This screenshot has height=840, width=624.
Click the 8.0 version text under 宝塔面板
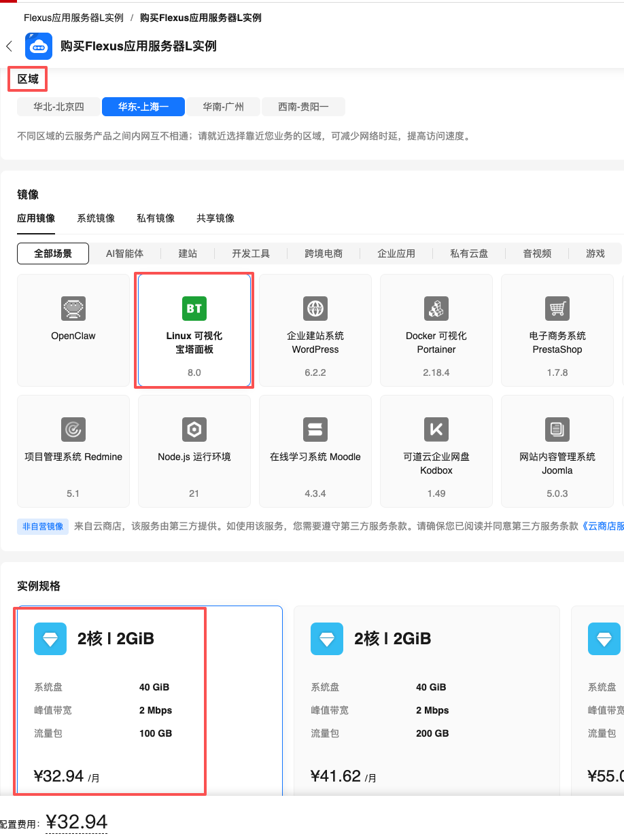[x=194, y=372]
